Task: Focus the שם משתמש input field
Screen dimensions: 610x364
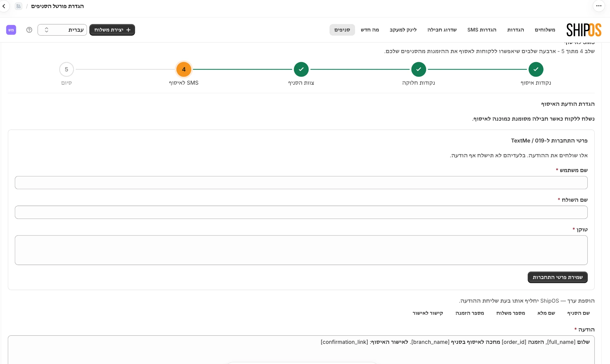Action: pyautogui.click(x=301, y=183)
